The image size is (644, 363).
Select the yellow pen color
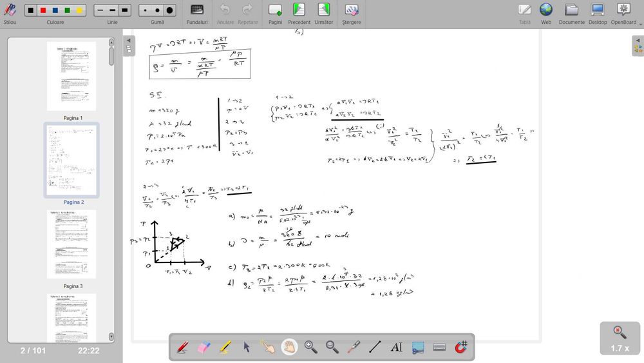coord(79,10)
